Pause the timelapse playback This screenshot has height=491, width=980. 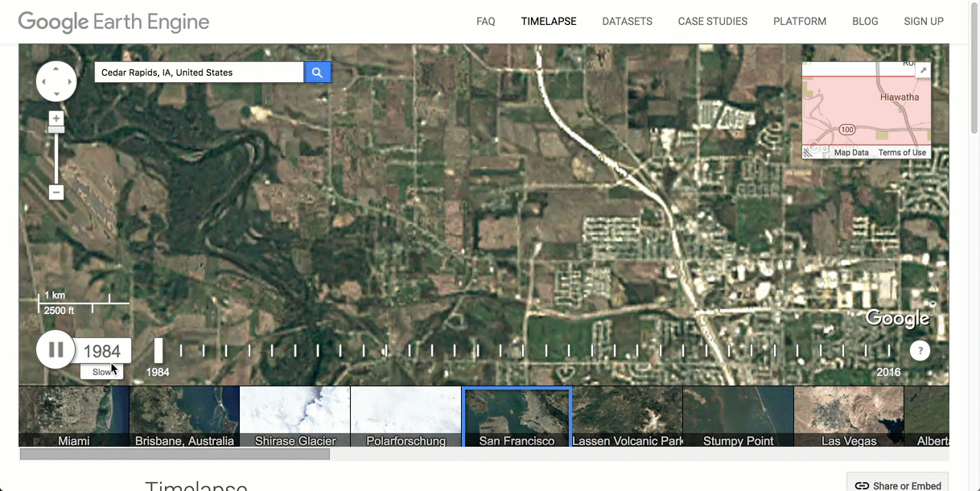56,350
